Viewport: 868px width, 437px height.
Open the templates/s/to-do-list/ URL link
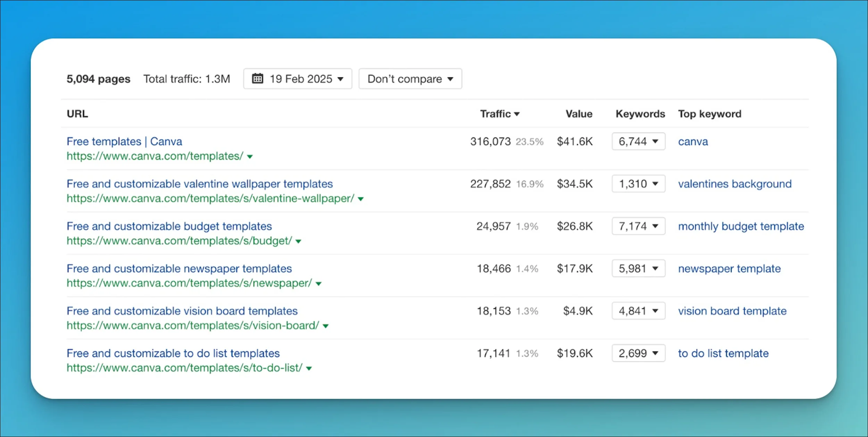point(184,368)
